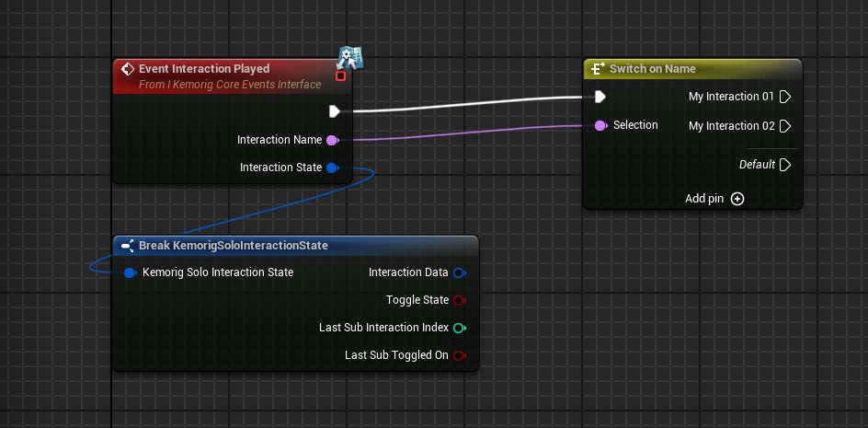The image size is (868, 428).
Task: Click the Interaction State output pin
Action: (332, 168)
